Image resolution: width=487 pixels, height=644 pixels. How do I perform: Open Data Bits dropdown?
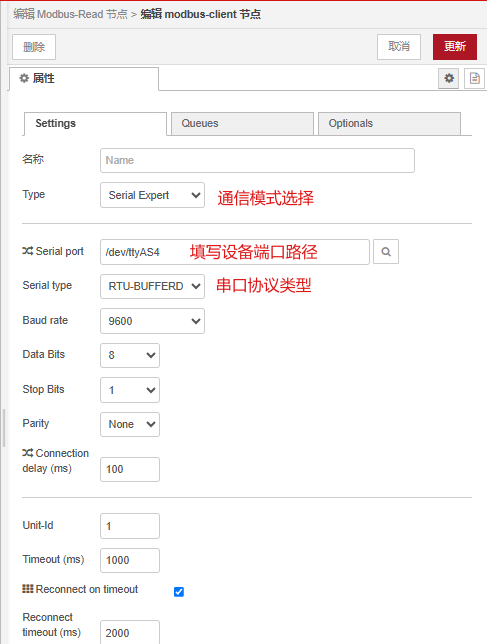point(130,355)
